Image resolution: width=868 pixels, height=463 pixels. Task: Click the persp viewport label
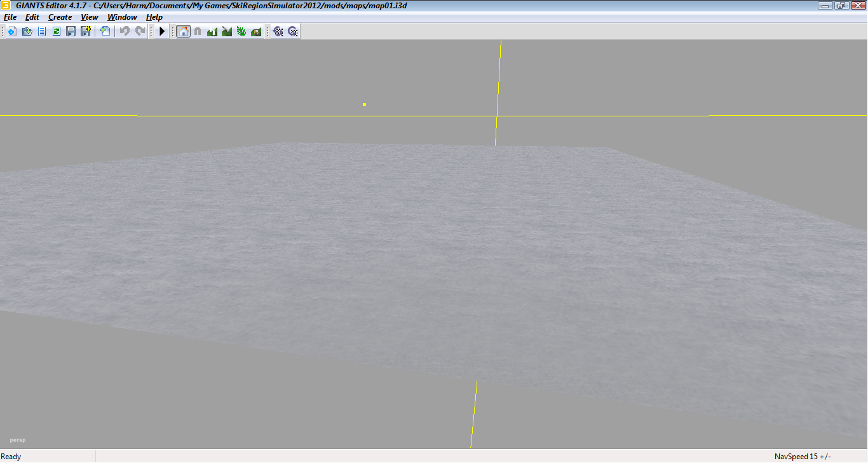pos(18,440)
